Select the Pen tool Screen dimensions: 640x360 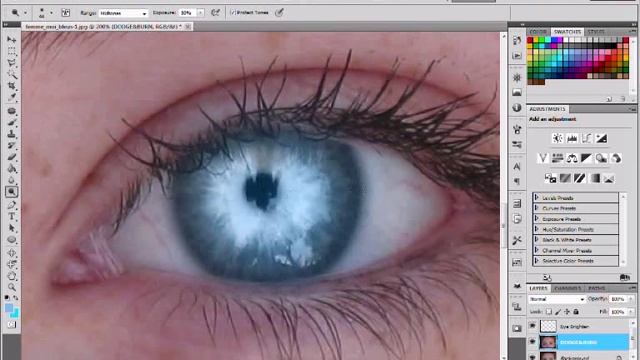tap(11, 205)
